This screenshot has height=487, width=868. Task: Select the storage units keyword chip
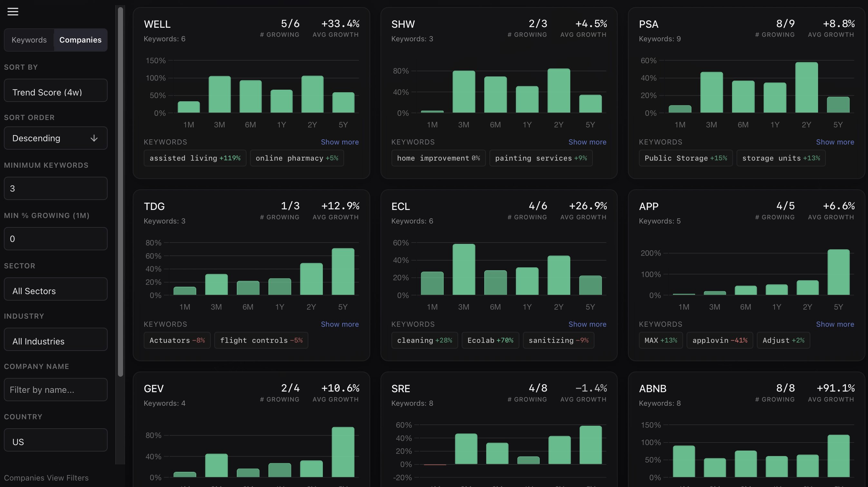tap(781, 158)
